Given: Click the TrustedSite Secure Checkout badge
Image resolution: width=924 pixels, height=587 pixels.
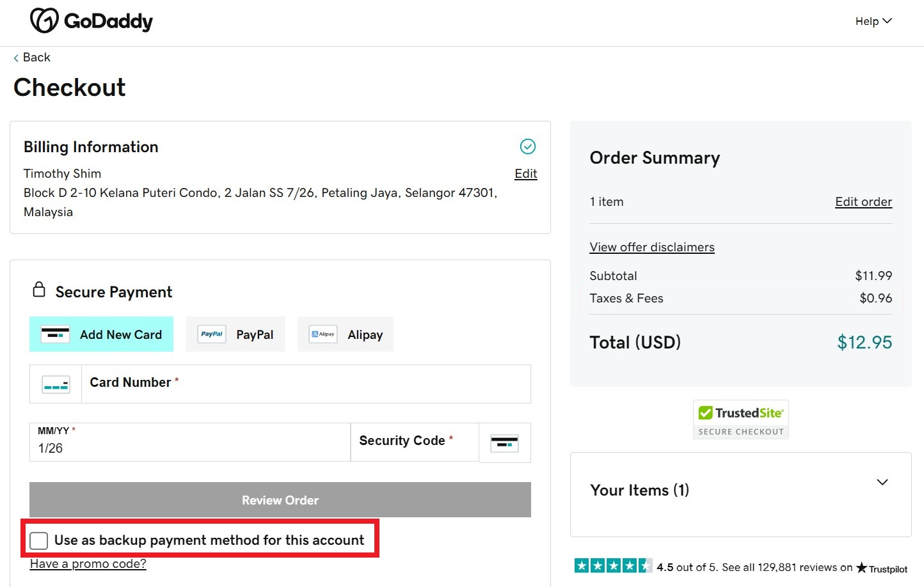Looking at the screenshot, I should click(x=740, y=419).
